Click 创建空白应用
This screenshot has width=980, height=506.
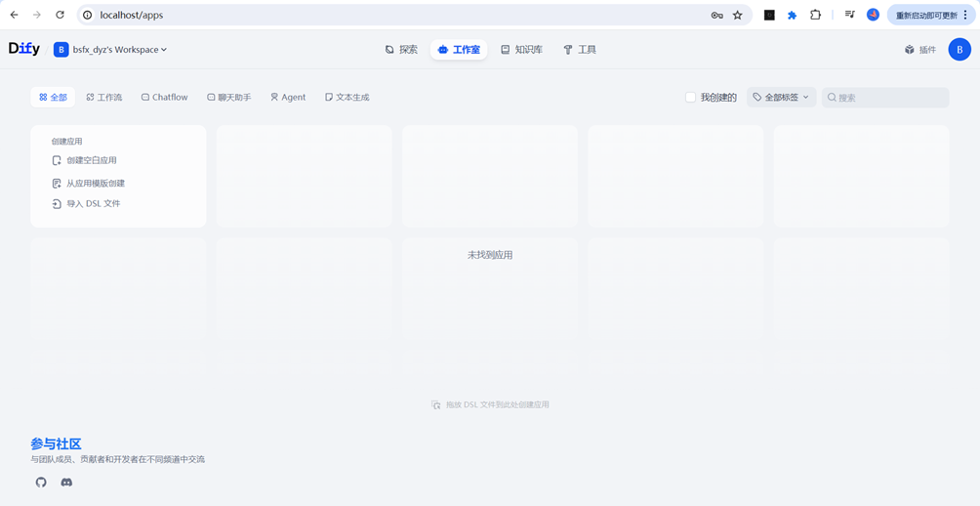tap(84, 160)
